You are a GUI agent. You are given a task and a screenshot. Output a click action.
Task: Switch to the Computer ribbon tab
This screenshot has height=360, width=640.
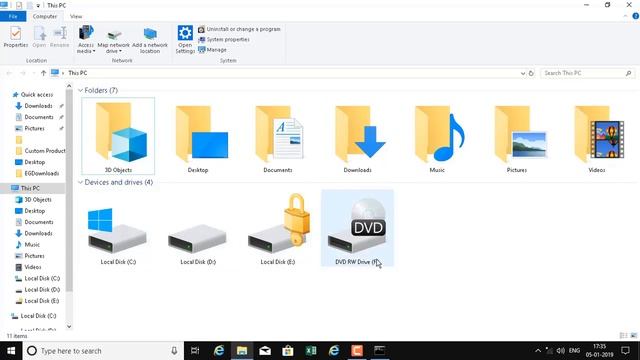[x=45, y=16]
